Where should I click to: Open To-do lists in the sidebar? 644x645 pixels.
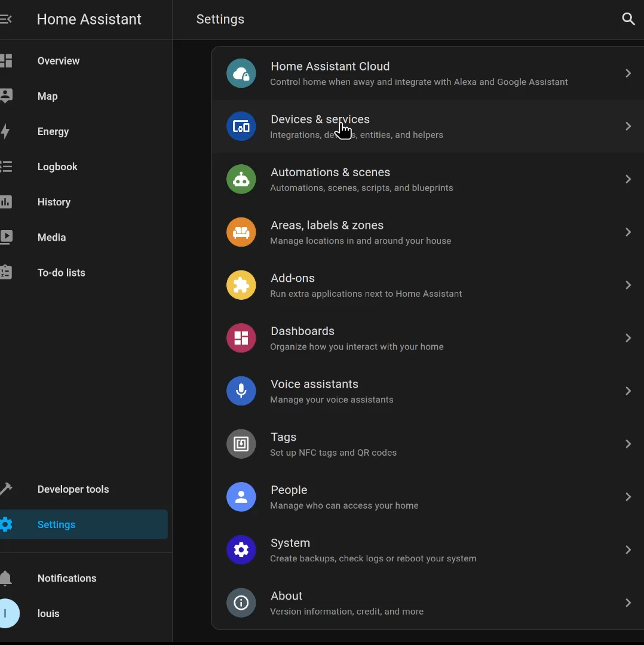[84, 272]
